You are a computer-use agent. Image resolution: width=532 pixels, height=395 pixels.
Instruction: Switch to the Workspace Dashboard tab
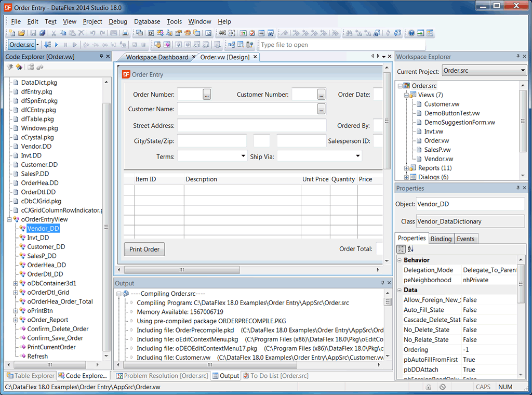pos(157,57)
